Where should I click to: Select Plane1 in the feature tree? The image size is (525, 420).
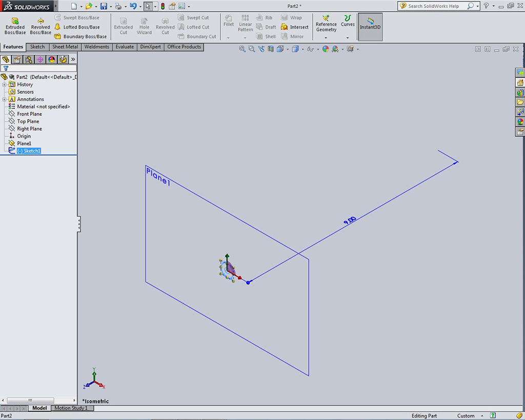[24, 144]
